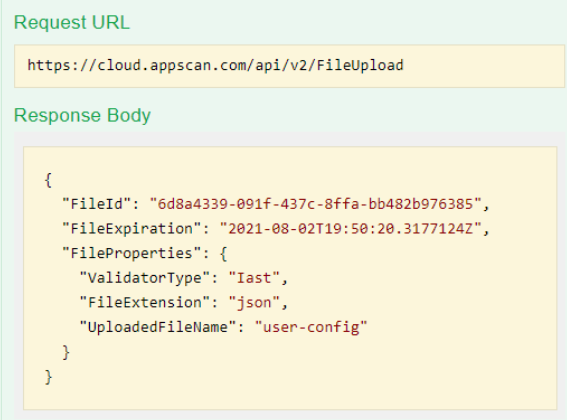Image resolution: width=567 pixels, height=420 pixels.
Task: Click the Request URL heading
Action: (72, 22)
